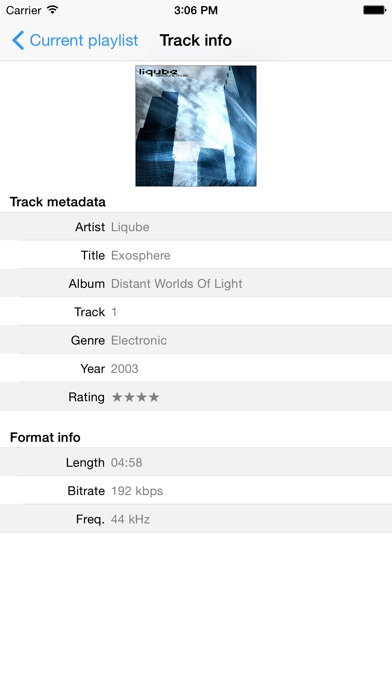Image resolution: width=392 pixels, height=696 pixels.
Task: Tap the Wi-Fi status icon
Action: pyautogui.click(x=53, y=10)
